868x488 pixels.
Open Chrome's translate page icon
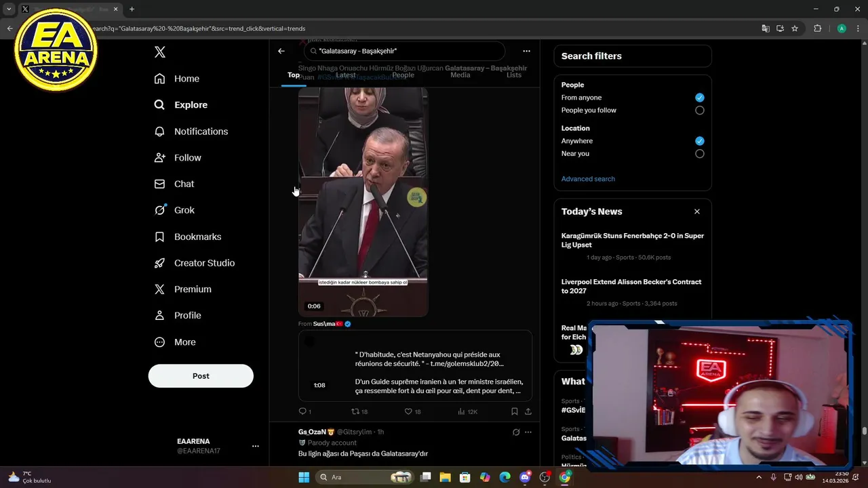tap(766, 28)
